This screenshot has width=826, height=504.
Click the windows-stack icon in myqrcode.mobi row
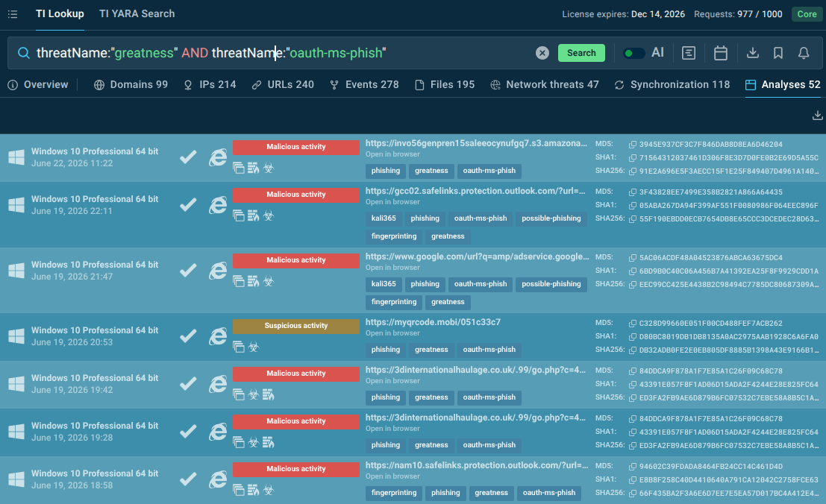pyautogui.click(x=239, y=347)
